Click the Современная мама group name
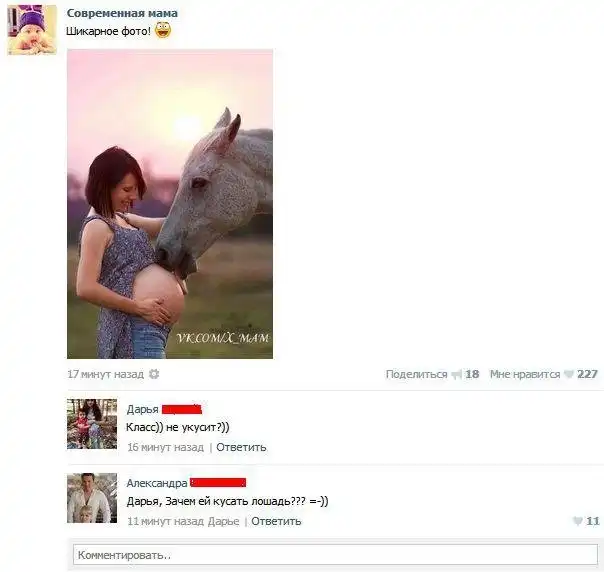Screen dimensions: 604x572 tap(122, 13)
